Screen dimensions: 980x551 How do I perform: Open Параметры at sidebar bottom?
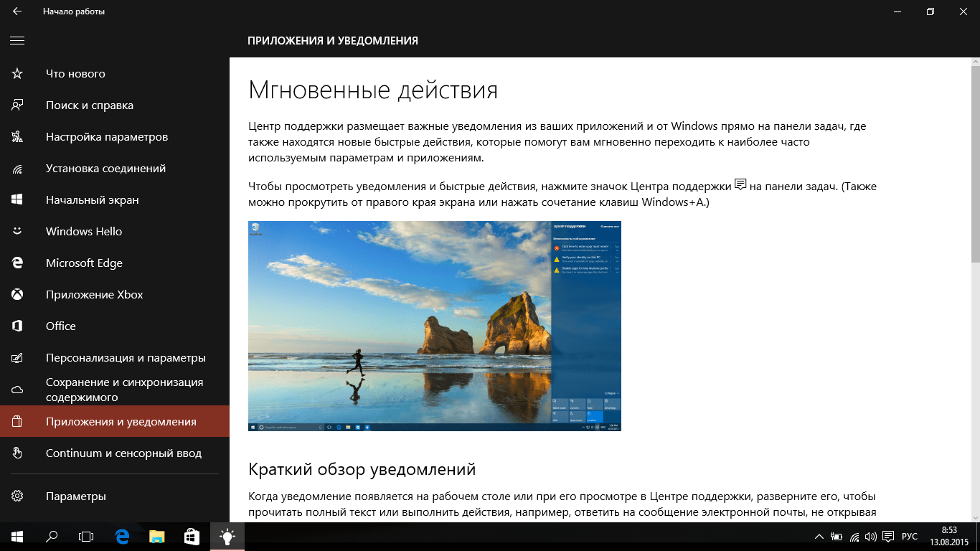(115, 496)
